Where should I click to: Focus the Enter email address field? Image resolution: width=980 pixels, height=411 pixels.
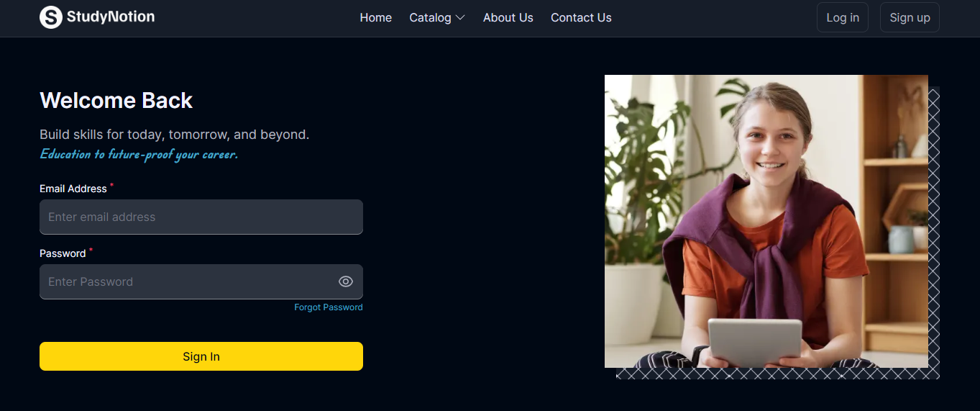pyautogui.click(x=201, y=217)
